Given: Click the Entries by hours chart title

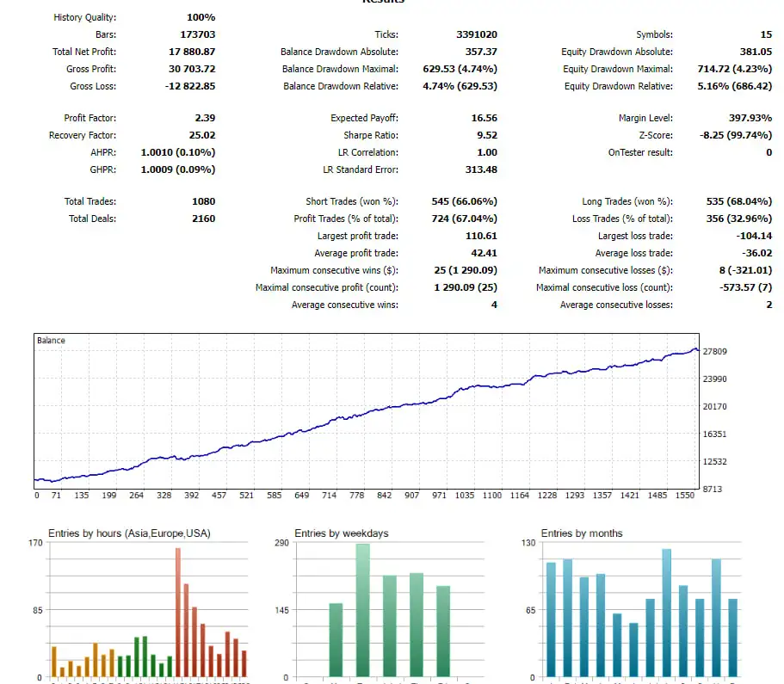Looking at the screenshot, I should click(129, 533).
